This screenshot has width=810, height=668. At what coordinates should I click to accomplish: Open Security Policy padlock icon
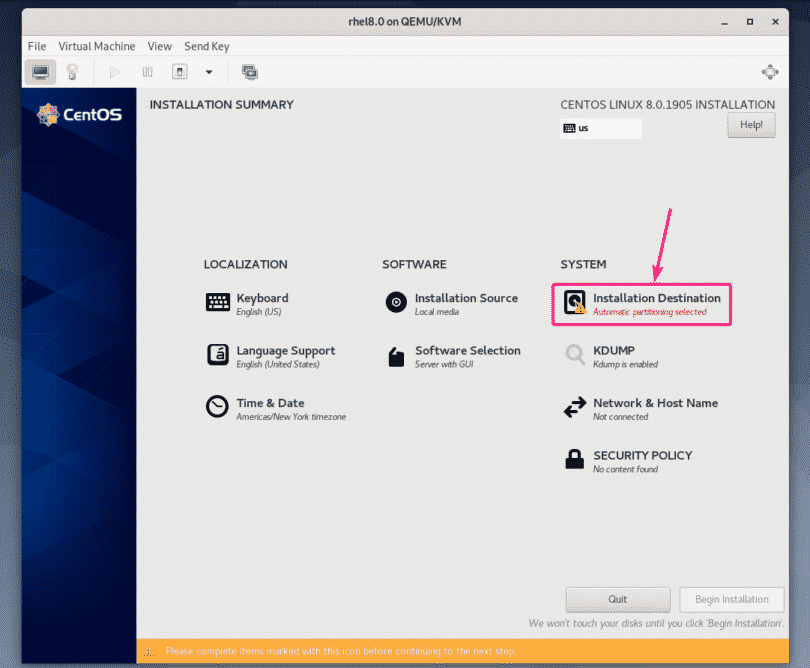[572, 460]
